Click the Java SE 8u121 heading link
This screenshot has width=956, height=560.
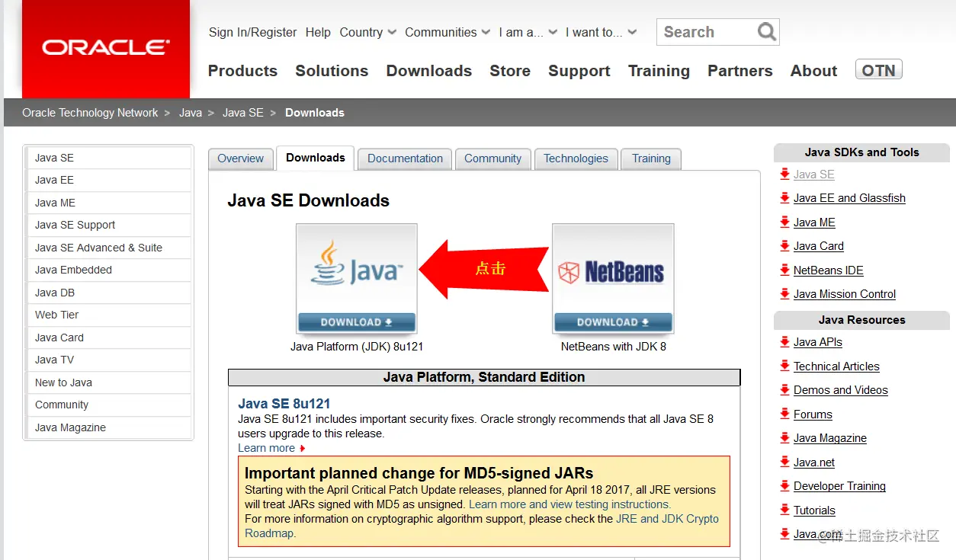tap(284, 404)
